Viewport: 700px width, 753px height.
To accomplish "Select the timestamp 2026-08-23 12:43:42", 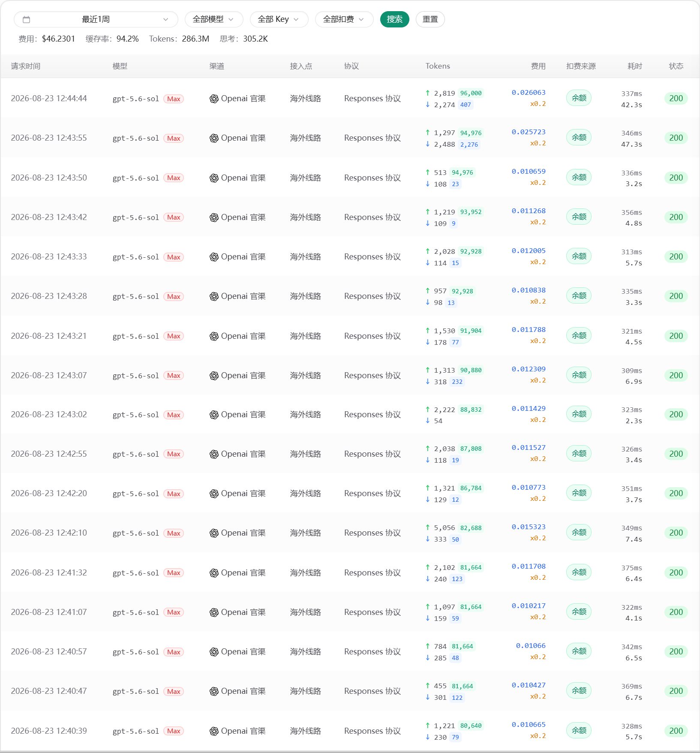I will tap(49, 217).
